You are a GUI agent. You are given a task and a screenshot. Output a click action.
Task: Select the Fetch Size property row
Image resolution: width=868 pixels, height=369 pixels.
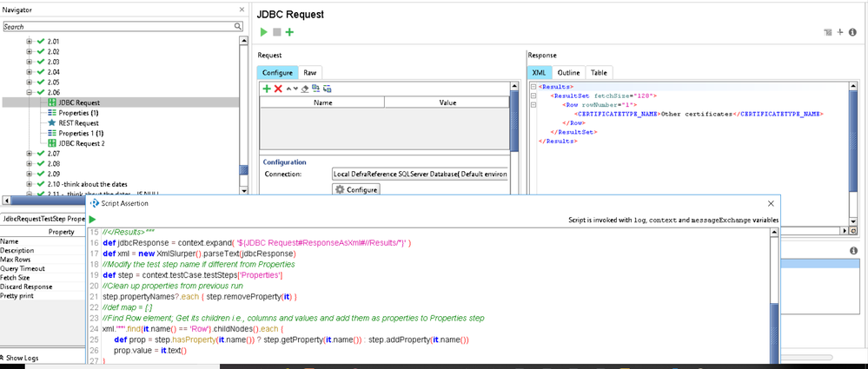coord(43,278)
